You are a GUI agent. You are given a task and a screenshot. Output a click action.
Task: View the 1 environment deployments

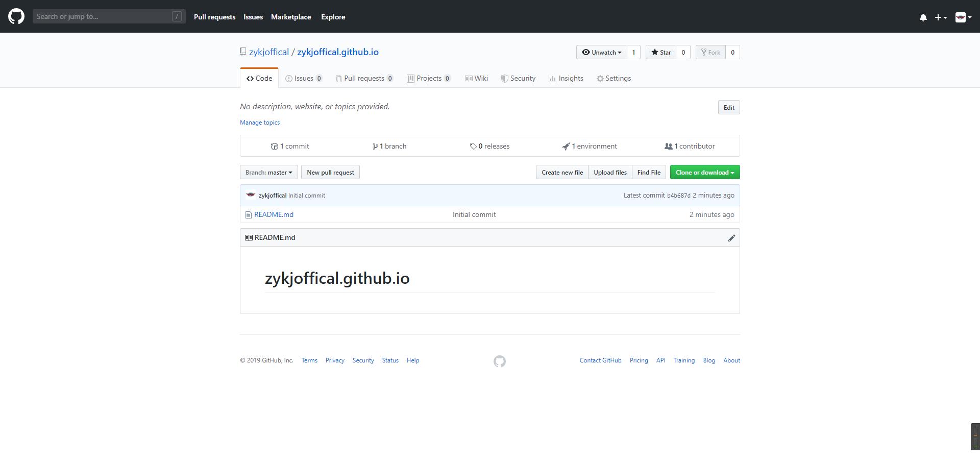[x=590, y=147]
